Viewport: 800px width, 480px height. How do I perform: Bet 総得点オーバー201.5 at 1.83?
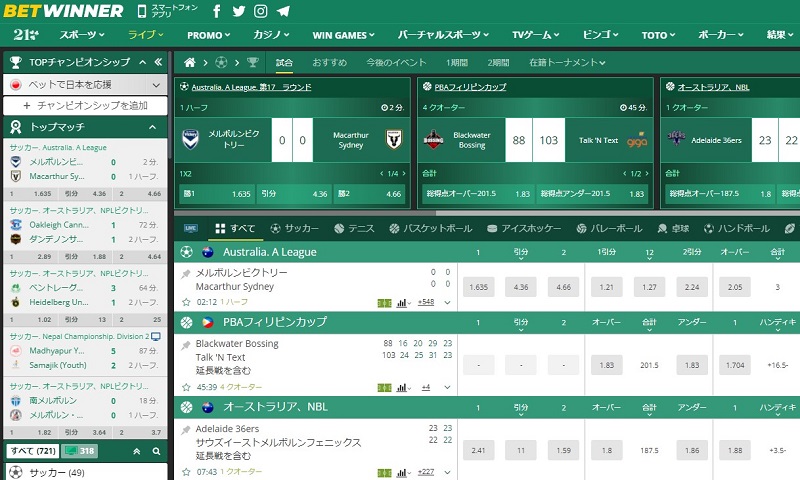point(477,194)
